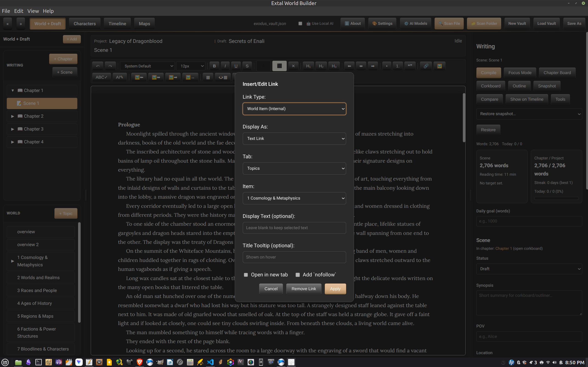Click the strikethrough formatting button

247,66
